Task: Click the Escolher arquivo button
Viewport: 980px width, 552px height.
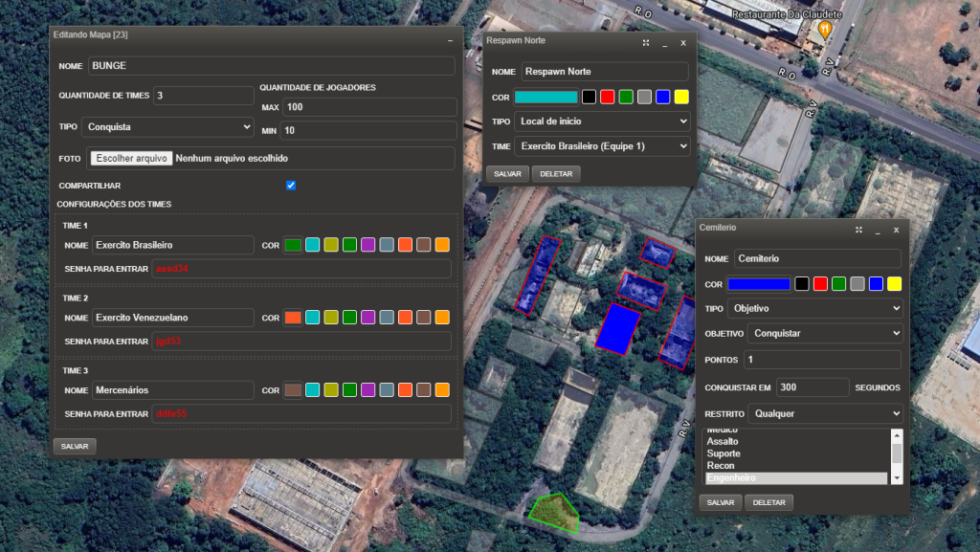Action: (131, 158)
